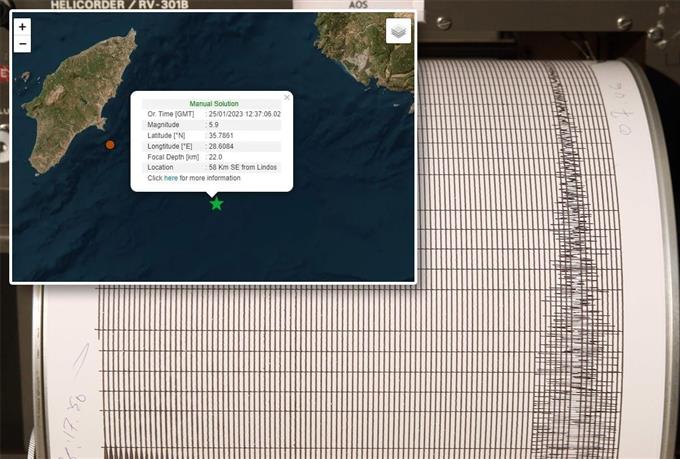Screen dimensions: 680x459
Task: Click open sea below the green star
Action: (216, 245)
